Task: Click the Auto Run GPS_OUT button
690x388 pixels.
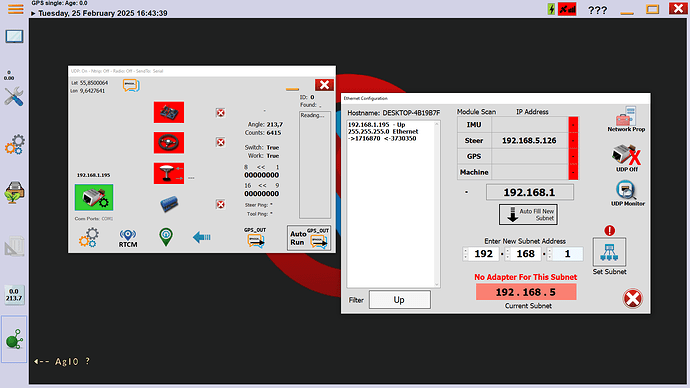Action: (309, 238)
